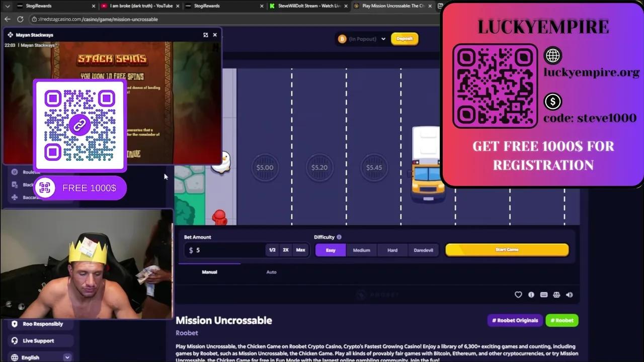Viewport: 644px width, 362px height.
Task: Open the English language dropdown
Action: tap(40, 357)
